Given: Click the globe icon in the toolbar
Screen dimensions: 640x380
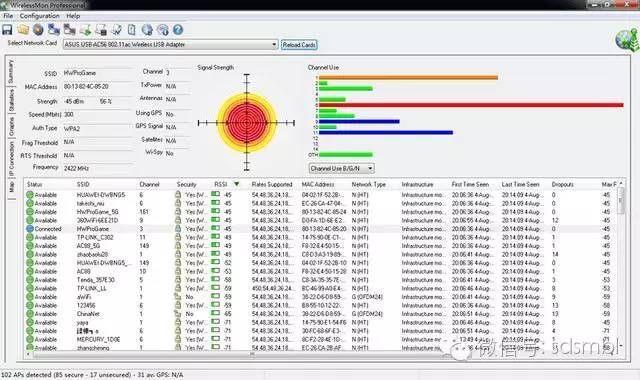Looking at the screenshot, I should click(147, 30).
